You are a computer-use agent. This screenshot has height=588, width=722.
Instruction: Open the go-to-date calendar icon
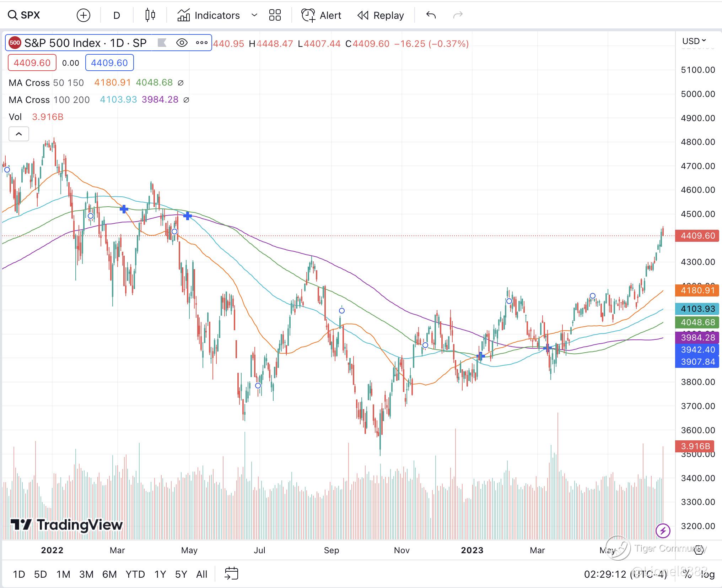(x=231, y=573)
